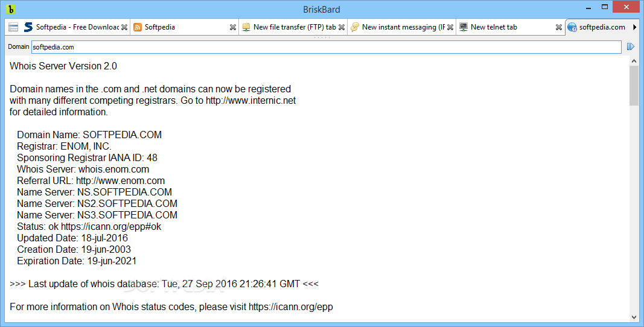
Task: Click the 'Domain' label beside the input
Action: coord(19,47)
